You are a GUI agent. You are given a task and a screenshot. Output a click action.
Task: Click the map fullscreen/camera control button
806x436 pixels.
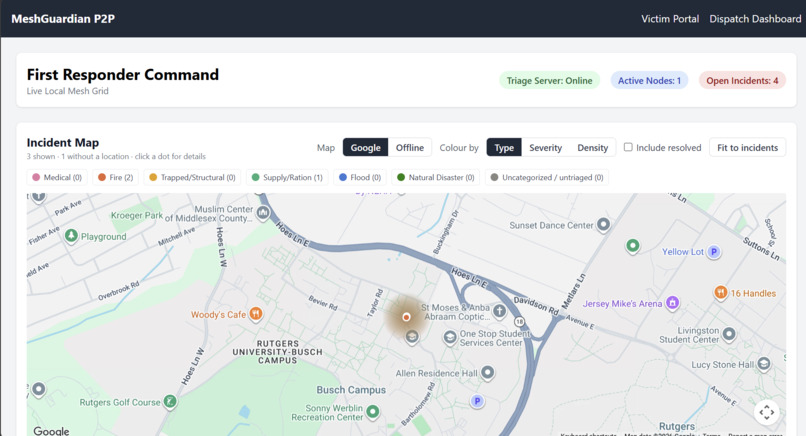766,412
